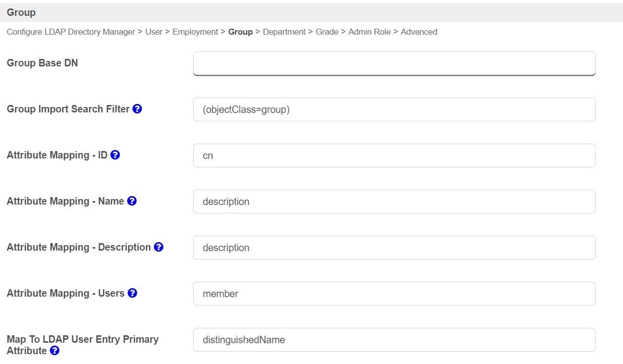Click the ID mapping field containing cn
Image resolution: width=623 pixels, height=364 pixels.
pyautogui.click(x=394, y=156)
